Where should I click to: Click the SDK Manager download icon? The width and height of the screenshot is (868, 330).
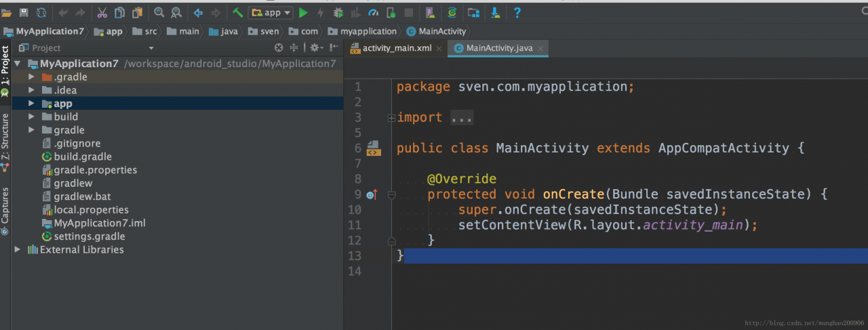pos(496,12)
